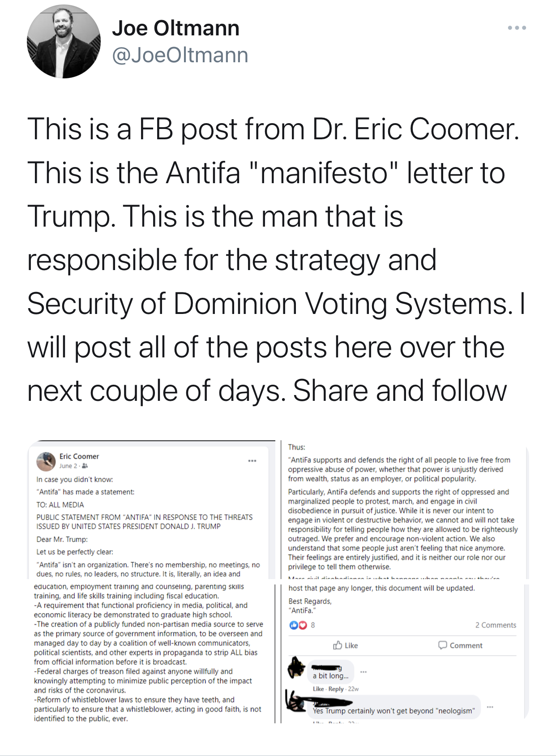This screenshot has height=756, width=556.
Task: Open the Eric Coomer post's three-dot options
Action: tap(252, 461)
